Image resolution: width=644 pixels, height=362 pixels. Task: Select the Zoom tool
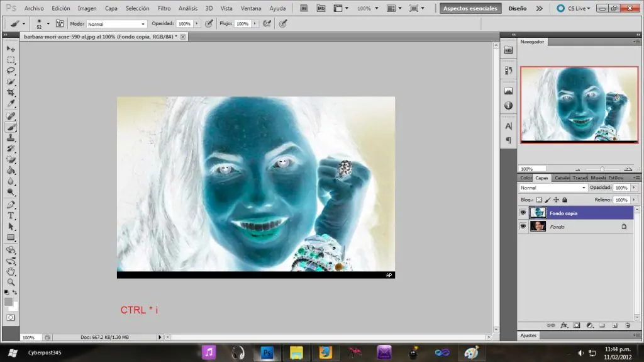tap(11, 282)
